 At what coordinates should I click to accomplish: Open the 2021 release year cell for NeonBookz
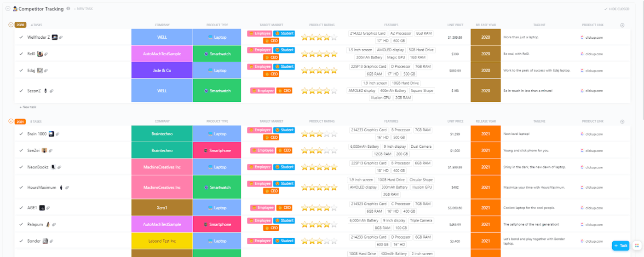coord(485,167)
